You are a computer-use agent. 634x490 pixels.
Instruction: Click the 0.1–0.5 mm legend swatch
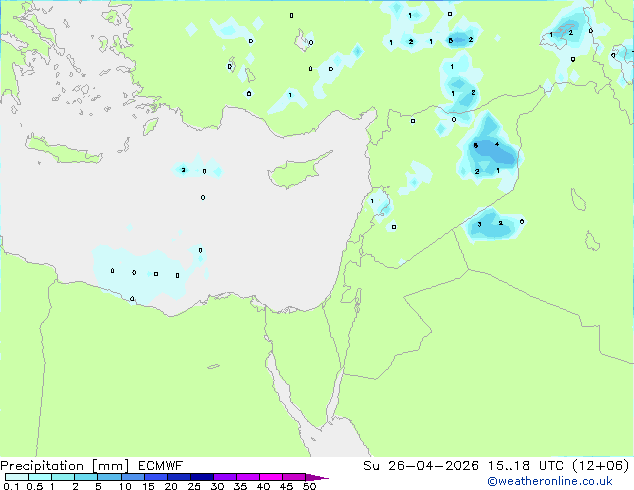click(17, 477)
